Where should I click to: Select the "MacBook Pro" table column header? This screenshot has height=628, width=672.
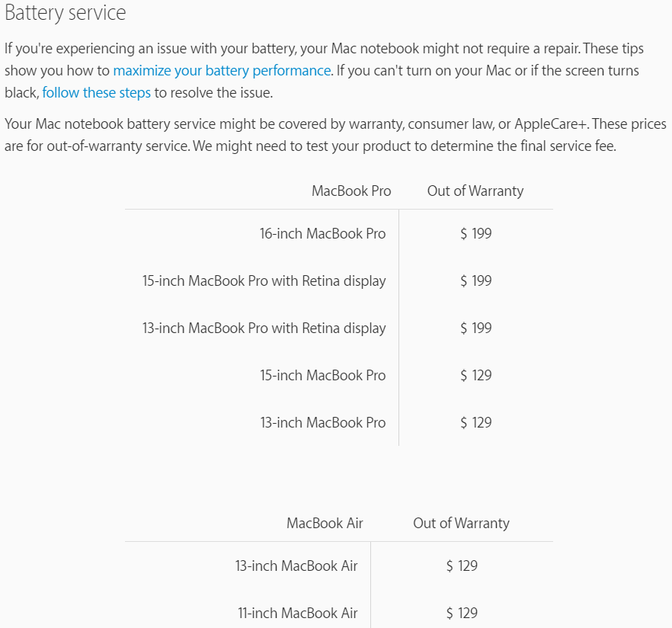(x=351, y=191)
